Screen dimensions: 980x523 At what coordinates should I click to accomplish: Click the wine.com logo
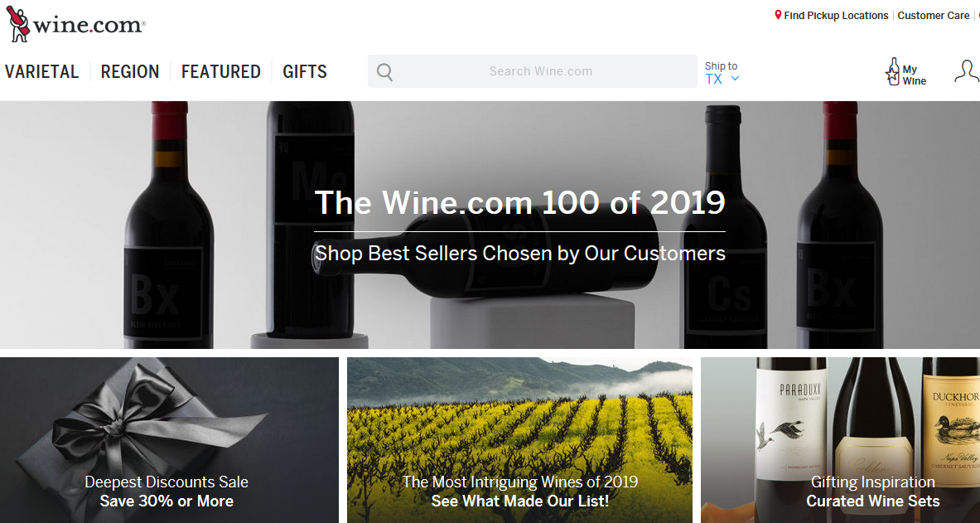[76, 25]
